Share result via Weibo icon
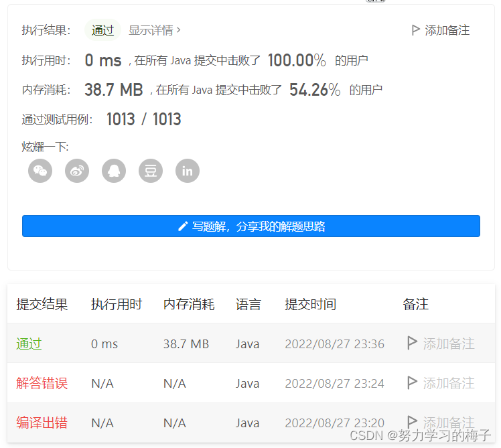 [77, 171]
